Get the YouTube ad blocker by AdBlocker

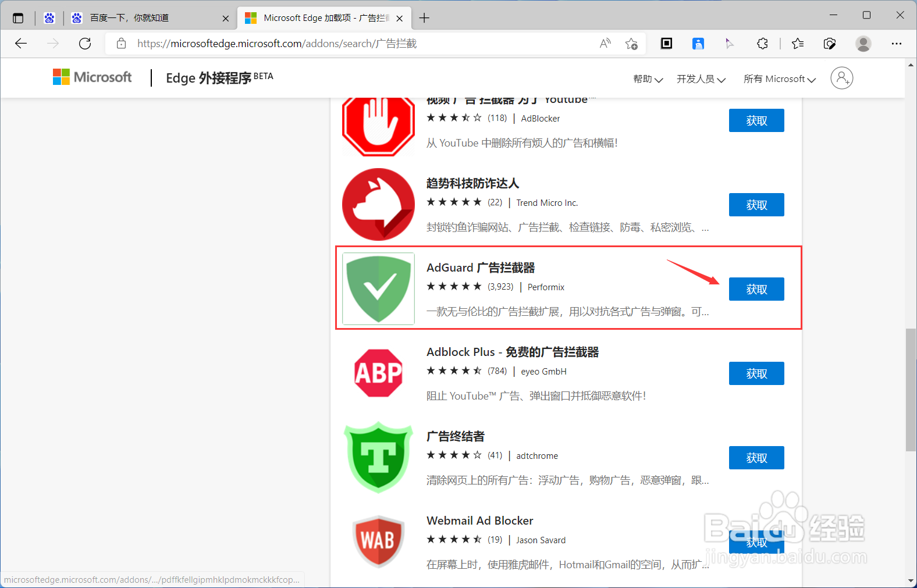(x=756, y=120)
